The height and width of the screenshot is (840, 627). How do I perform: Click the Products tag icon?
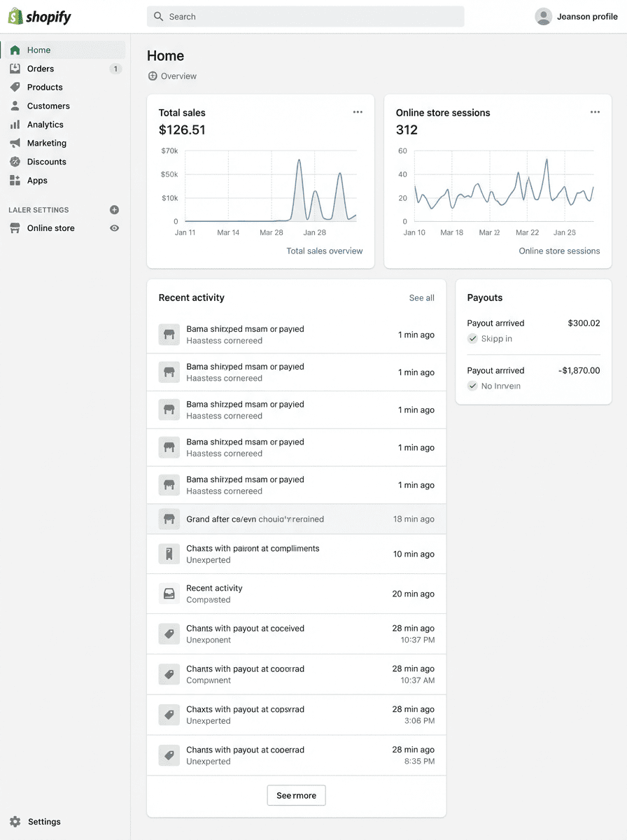(15, 87)
